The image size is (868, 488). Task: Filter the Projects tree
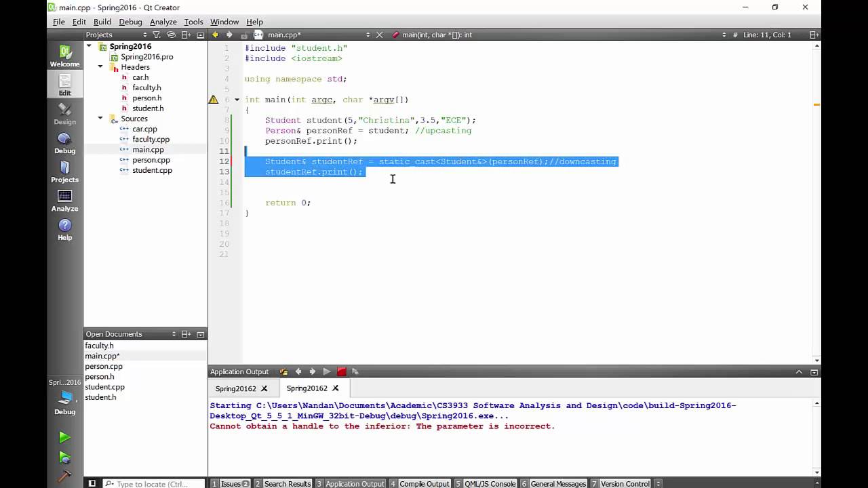pos(157,35)
